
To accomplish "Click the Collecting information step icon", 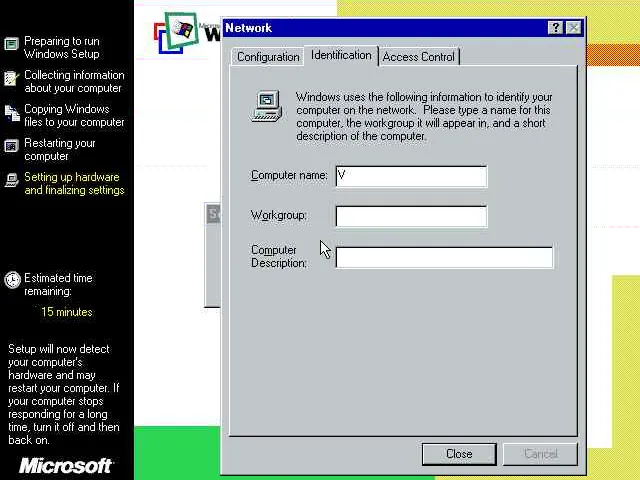I will click(11, 78).
